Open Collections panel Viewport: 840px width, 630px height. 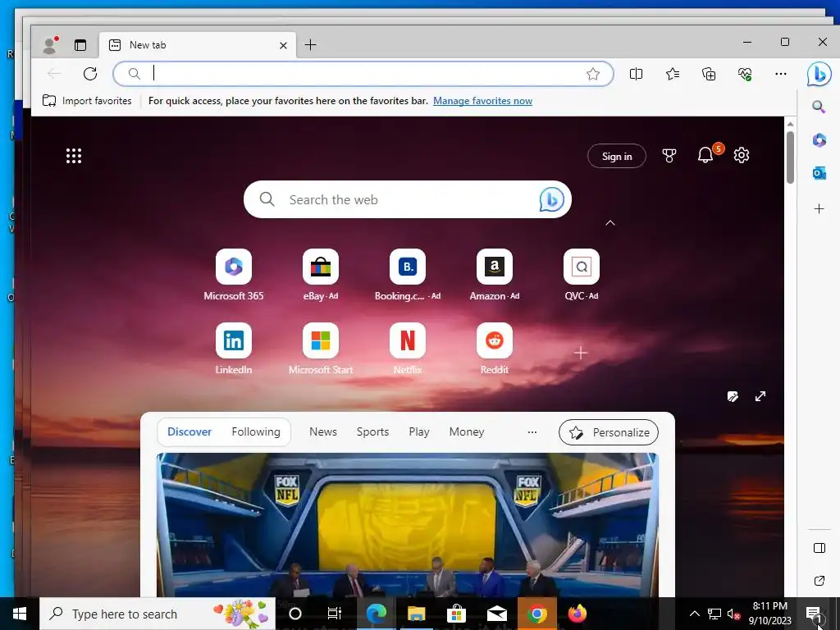coord(709,74)
